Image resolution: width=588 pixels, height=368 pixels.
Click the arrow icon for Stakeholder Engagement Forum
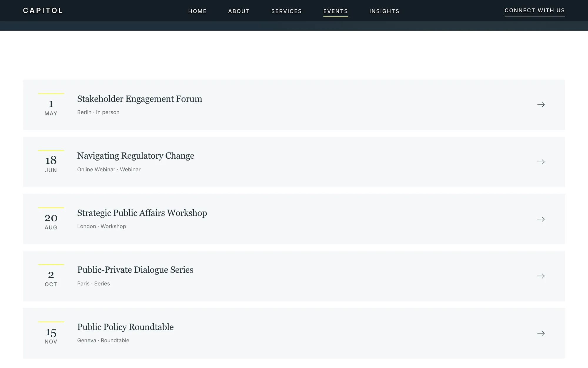click(541, 105)
